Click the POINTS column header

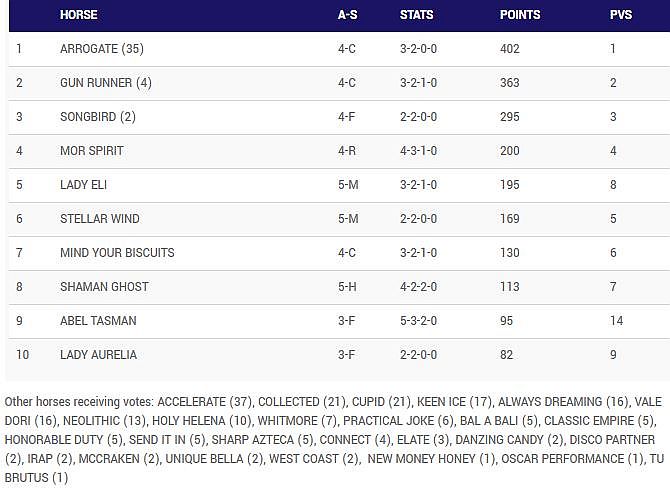(x=520, y=15)
